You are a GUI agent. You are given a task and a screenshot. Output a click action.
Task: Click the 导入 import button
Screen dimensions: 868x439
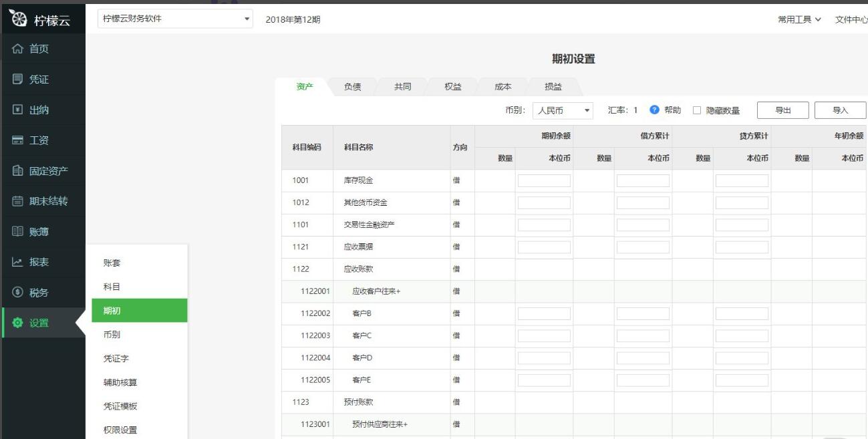coord(841,110)
